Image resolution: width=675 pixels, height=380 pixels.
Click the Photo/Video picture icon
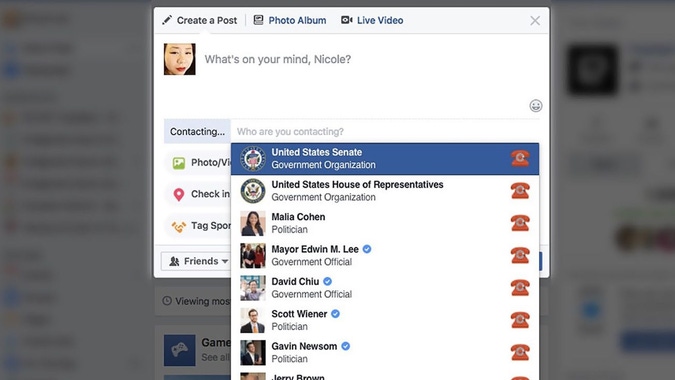coord(179,163)
